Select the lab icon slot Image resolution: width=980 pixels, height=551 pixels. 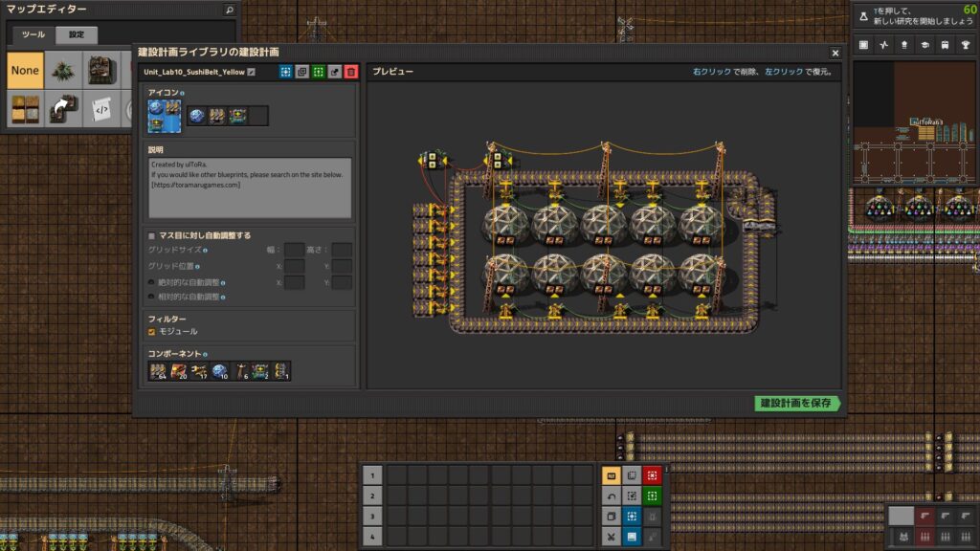[x=197, y=116]
